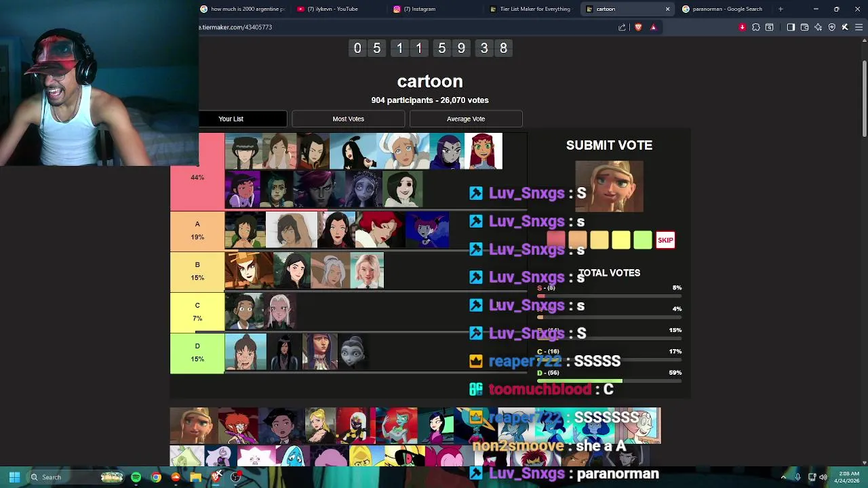Click the tiermaker address bar URL
Screen dimensions: 868x488
tap(235, 27)
